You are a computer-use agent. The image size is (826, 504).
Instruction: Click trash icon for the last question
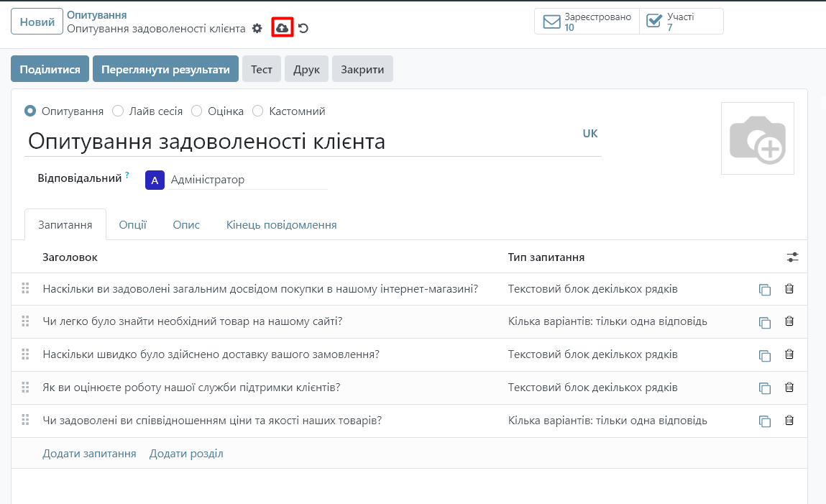pos(789,421)
